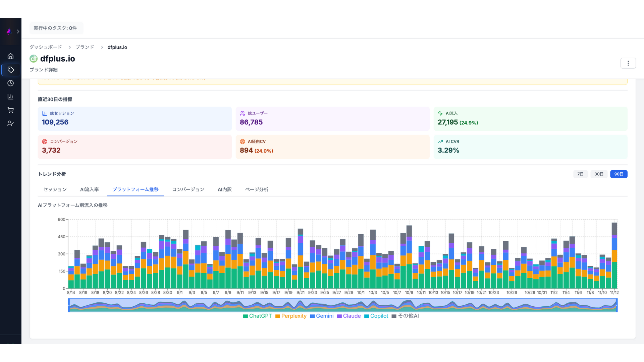Click the shopping cart sidebar icon

tap(10, 110)
